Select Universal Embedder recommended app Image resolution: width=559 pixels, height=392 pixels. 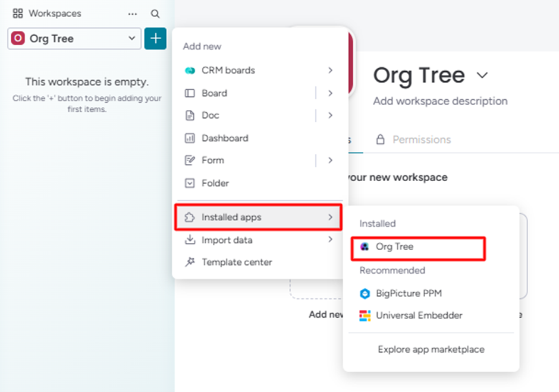(431, 315)
